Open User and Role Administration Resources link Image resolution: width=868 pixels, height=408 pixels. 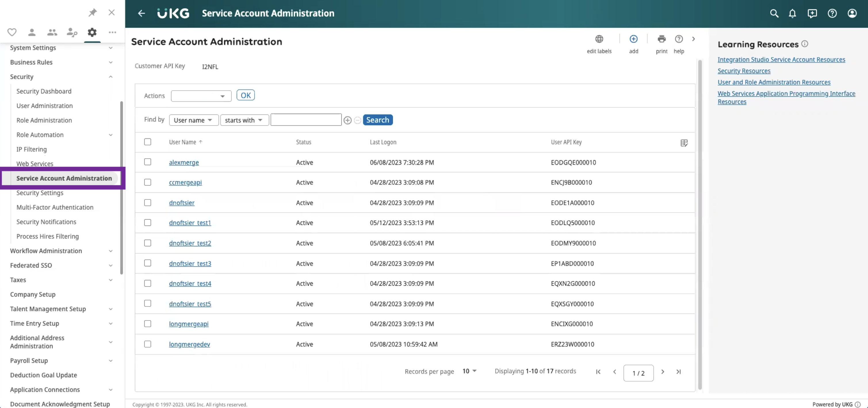(x=774, y=82)
